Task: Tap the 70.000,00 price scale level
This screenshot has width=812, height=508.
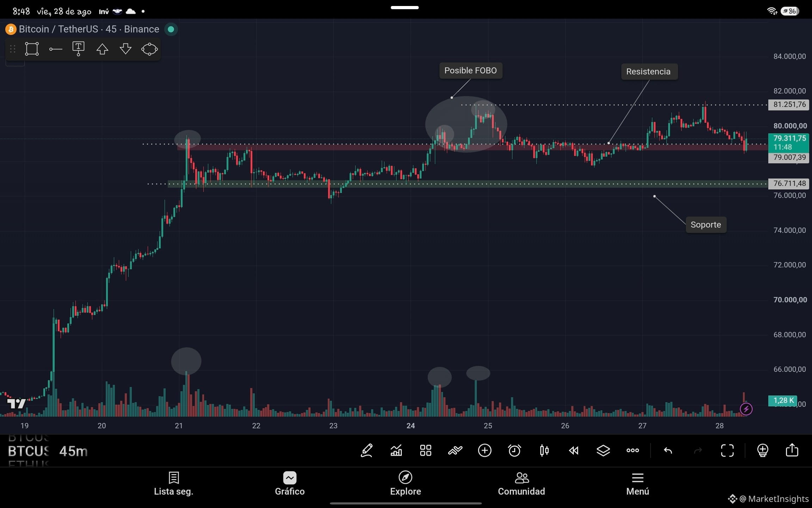Action: [790, 300]
